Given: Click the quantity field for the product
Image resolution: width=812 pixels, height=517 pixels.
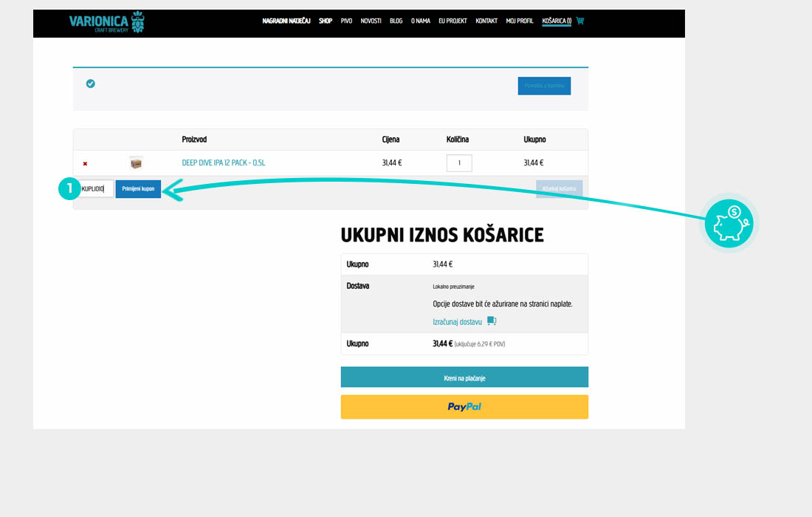Looking at the screenshot, I should point(459,163).
